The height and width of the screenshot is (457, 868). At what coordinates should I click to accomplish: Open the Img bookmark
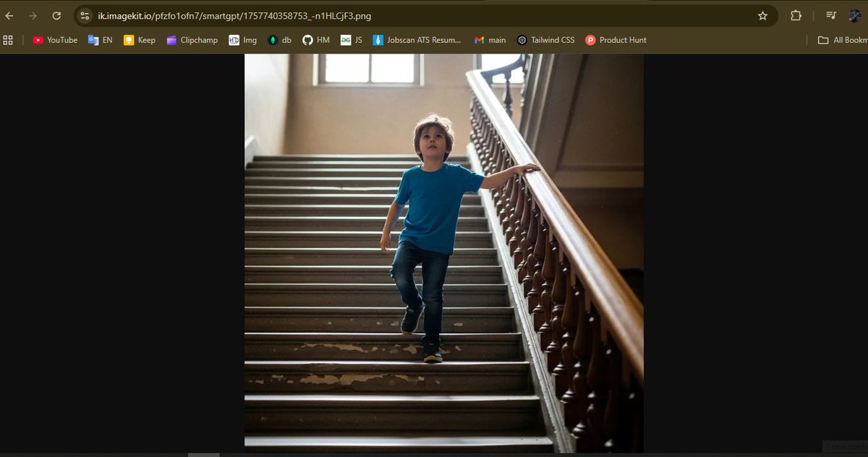click(x=242, y=40)
